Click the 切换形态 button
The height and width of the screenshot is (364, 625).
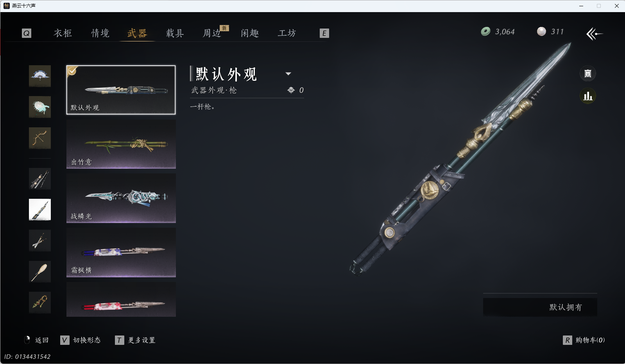pyautogui.click(x=81, y=340)
